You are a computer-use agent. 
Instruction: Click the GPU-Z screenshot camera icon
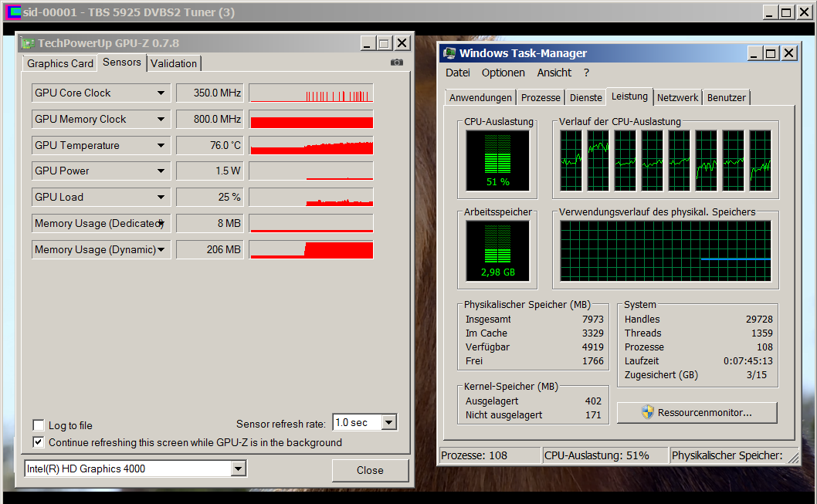tap(396, 63)
